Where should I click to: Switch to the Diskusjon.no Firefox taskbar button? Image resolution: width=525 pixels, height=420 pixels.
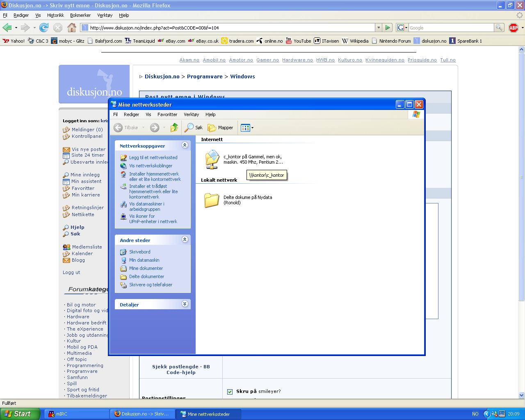[x=142, y=414]
